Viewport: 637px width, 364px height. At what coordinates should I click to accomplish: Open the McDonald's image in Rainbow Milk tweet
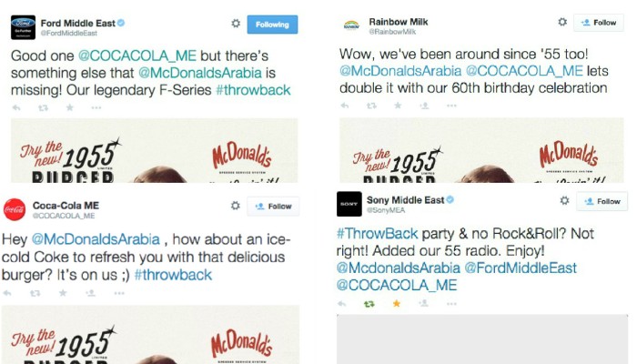tap(481, 150)
